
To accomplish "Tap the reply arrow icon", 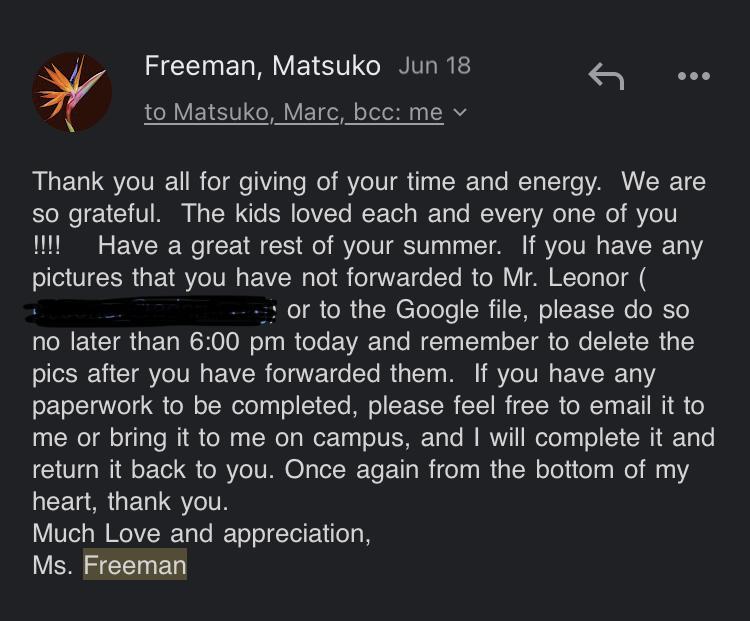I will [x=606, y=76].
